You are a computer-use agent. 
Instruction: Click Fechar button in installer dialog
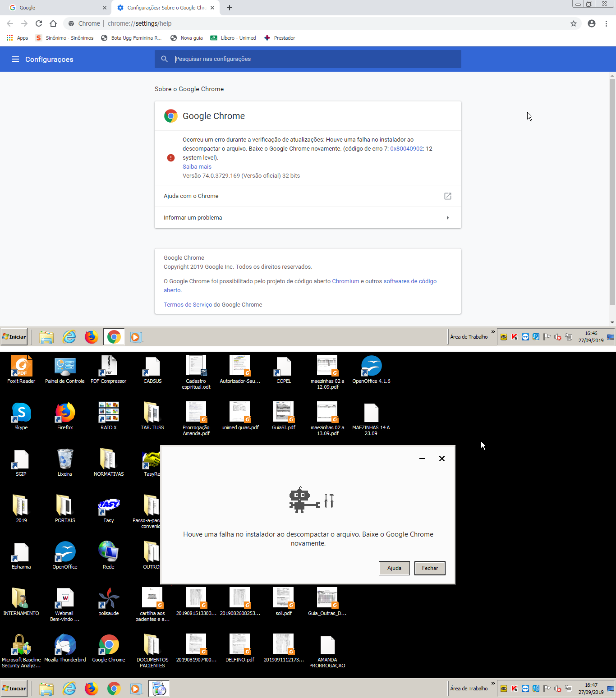pyautogui.click(x=430, y=568)
